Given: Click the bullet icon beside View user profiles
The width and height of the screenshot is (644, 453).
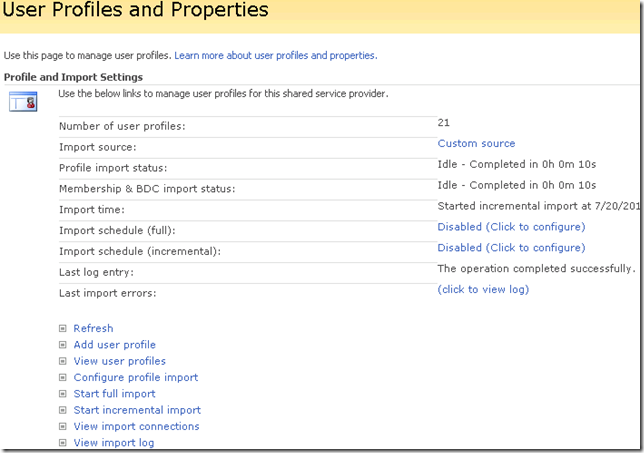Looking at the screenshot, I should (62, 361).
